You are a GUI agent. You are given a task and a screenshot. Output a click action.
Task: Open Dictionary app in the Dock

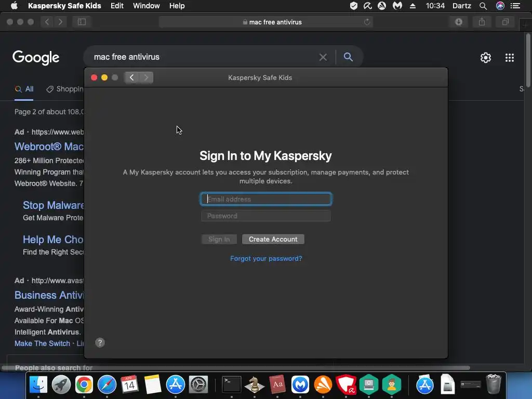pyautogui.click(x=277, y=384)
